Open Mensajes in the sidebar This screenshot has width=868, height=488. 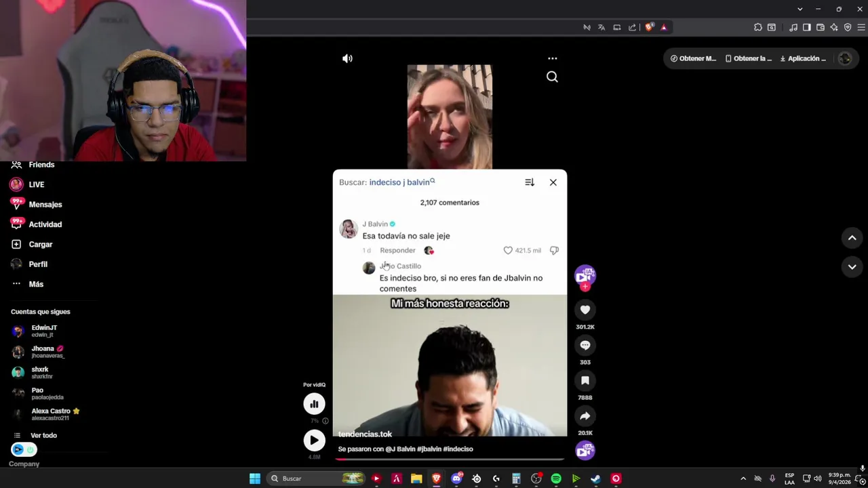click(x=45, y=204)
